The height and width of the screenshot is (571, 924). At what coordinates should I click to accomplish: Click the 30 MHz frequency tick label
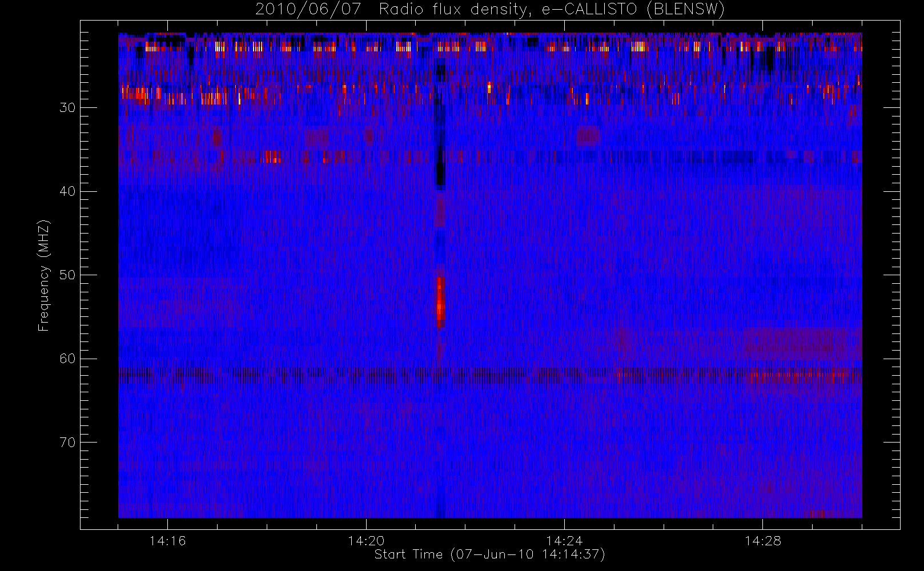67,107
